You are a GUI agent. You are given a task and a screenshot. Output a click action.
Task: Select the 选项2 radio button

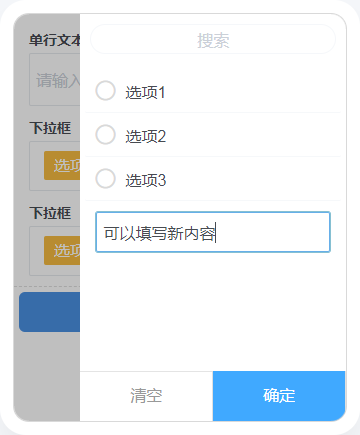(x=106, y=135)
